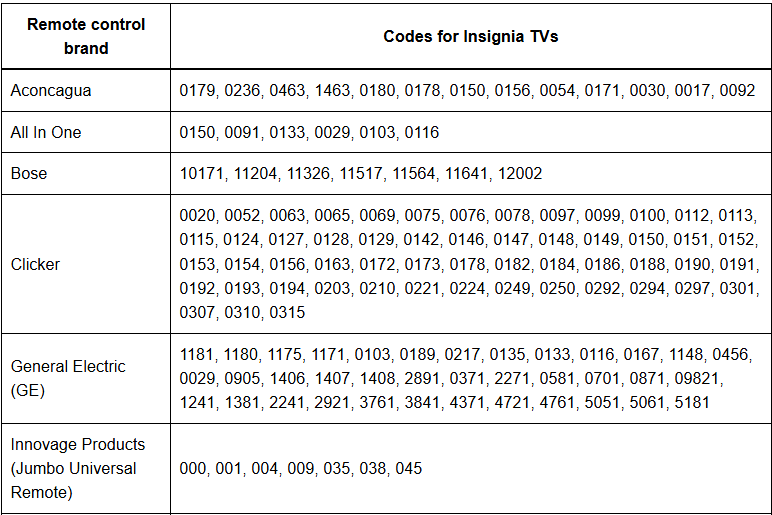Click the Clicker brand cell
The image size is (772, 515).
click(35, 264)
